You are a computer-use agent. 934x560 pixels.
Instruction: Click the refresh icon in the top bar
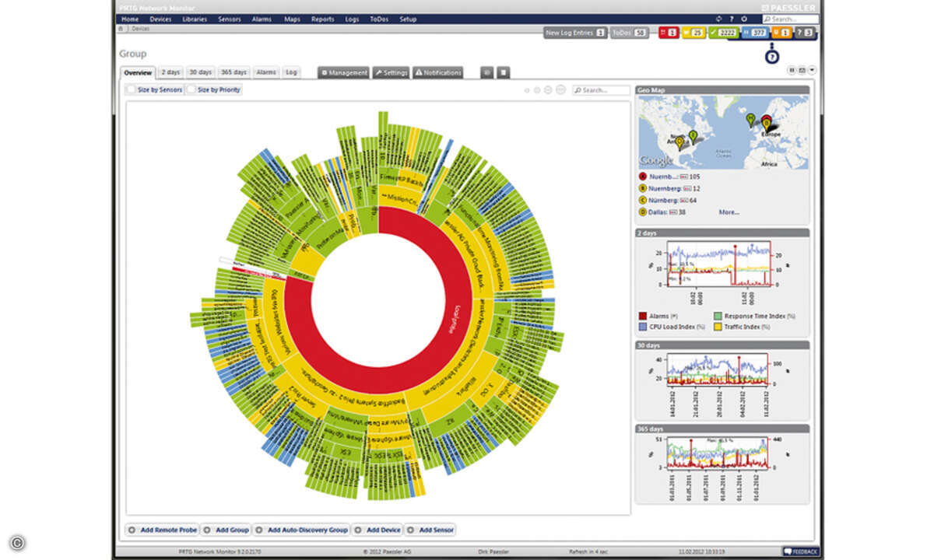click(718, 19)
